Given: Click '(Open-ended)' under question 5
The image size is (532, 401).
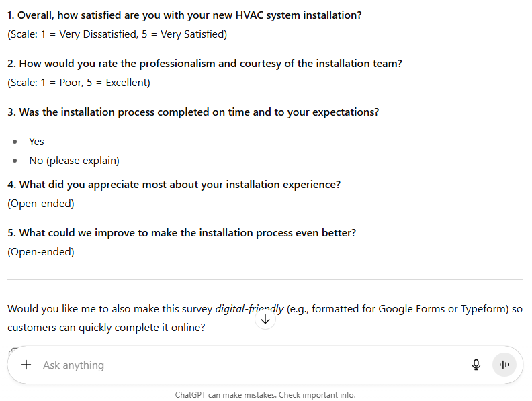Looking at the screenshot, I should tap(41, 252).
